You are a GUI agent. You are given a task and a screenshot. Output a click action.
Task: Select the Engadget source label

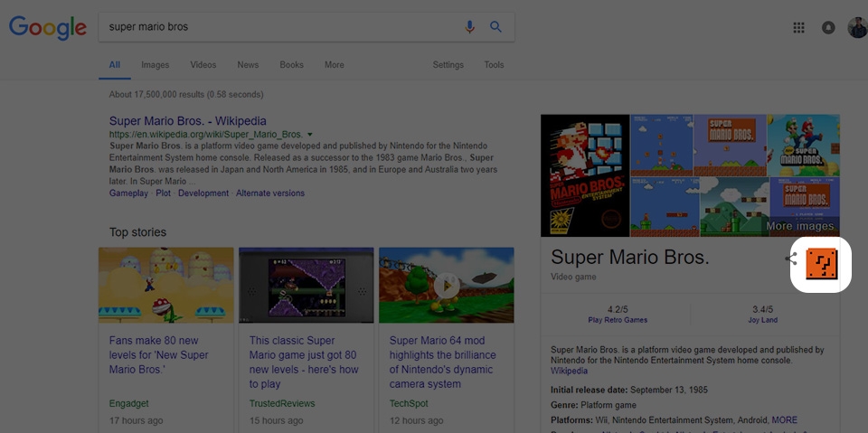(129, 404)
